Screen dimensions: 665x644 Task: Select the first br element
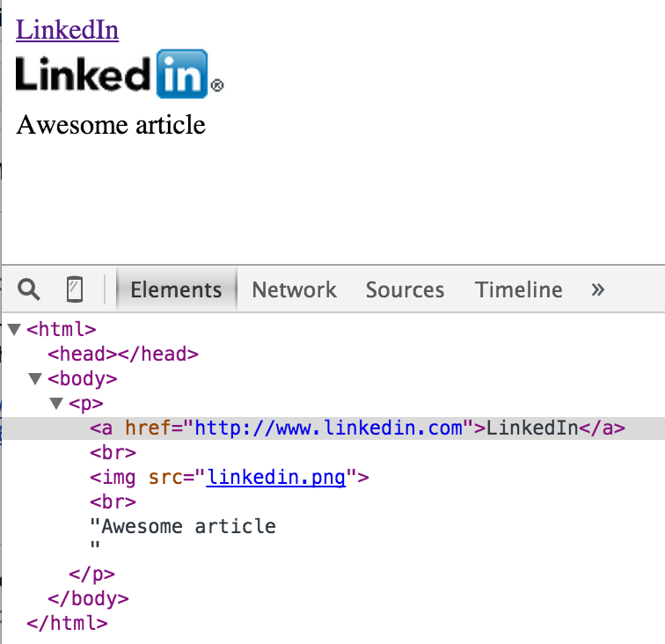tap(113, 453)
